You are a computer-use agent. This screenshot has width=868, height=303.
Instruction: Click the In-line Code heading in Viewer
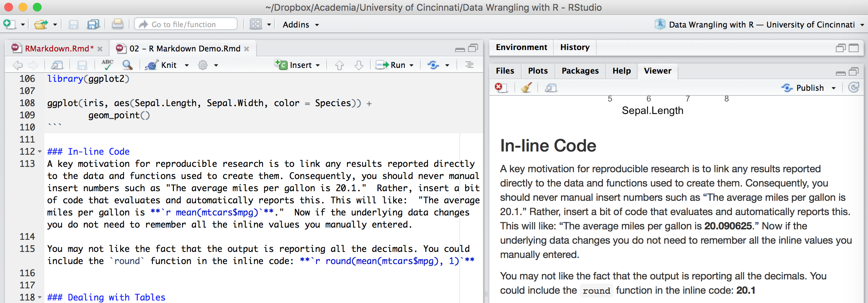point(548,146)
